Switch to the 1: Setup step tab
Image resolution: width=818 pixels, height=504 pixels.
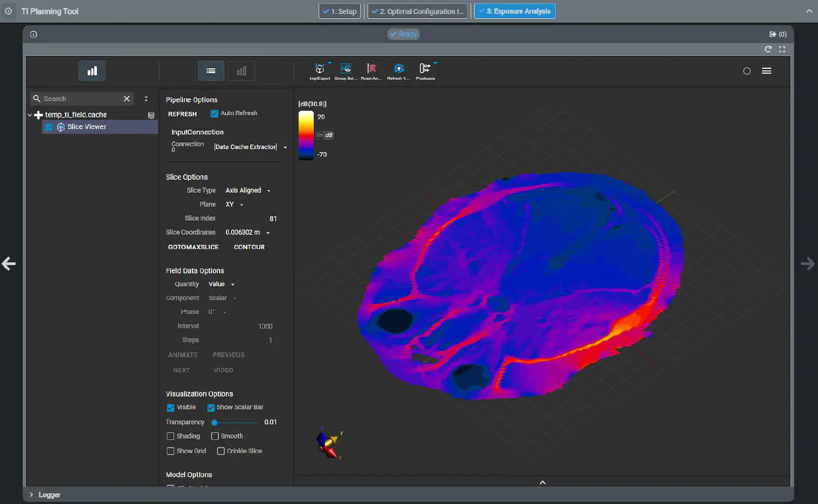pos(340,11)
